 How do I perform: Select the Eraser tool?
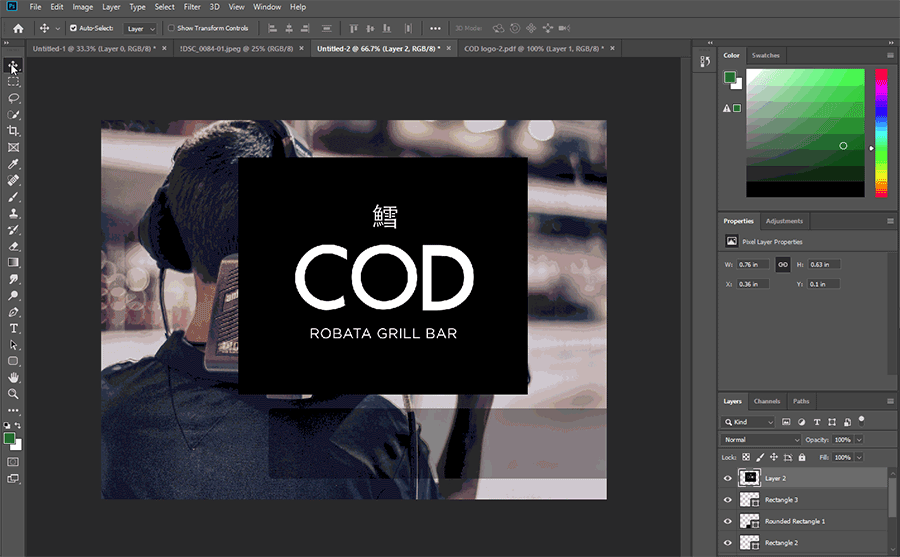pyautogui.click(x=13, y=246)
